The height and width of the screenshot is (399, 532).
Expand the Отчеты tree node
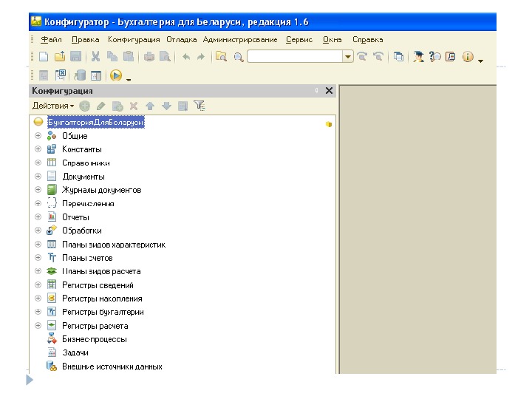click(38, 216)
